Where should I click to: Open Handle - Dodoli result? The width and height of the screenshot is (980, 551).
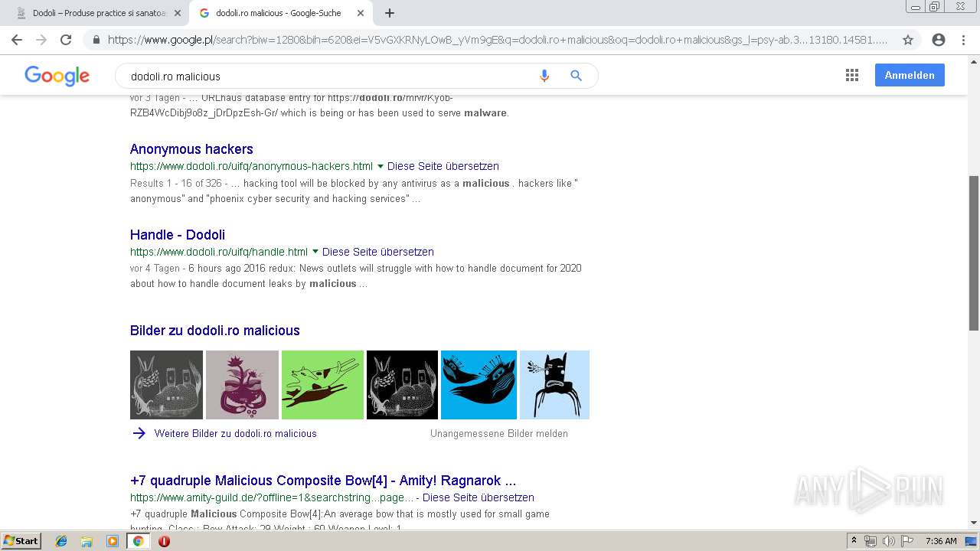pos(178,235)
